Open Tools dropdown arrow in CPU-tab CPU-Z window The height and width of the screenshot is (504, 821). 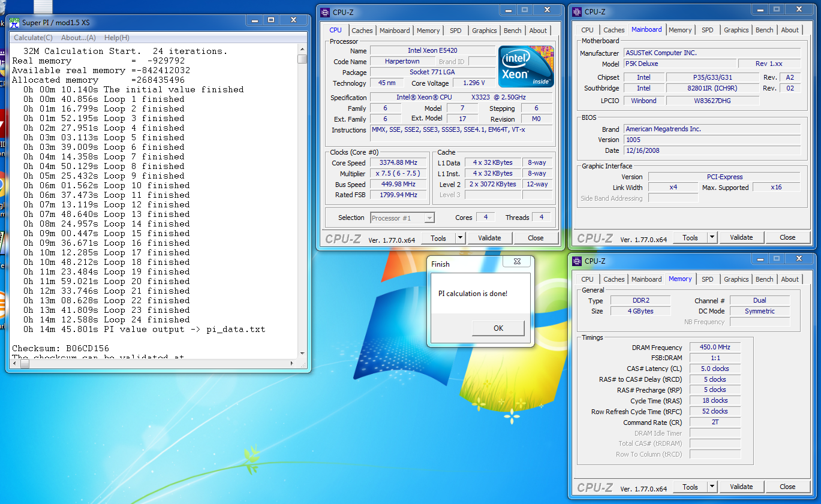coord(460,238)
